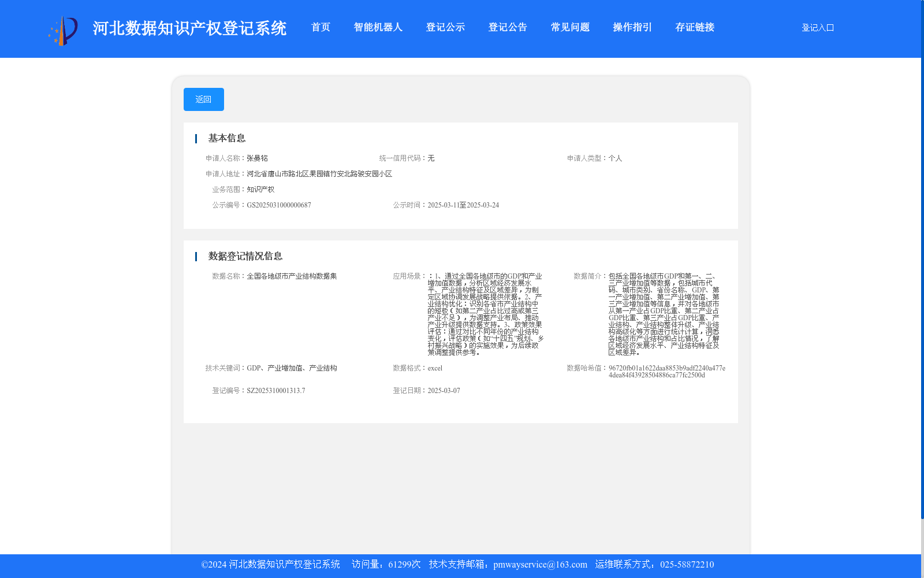Select the 数据哈希值 hash value text
This screenshot has width=924, height=578.
pos(667,371)
